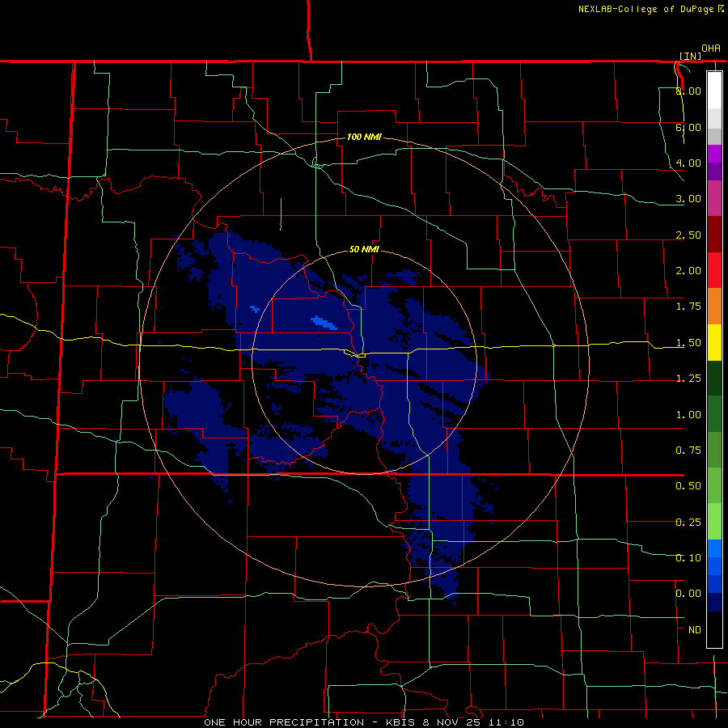
Task: Click the 0.75 legend value
Action: pyautogui.click(x=688, y=451)
